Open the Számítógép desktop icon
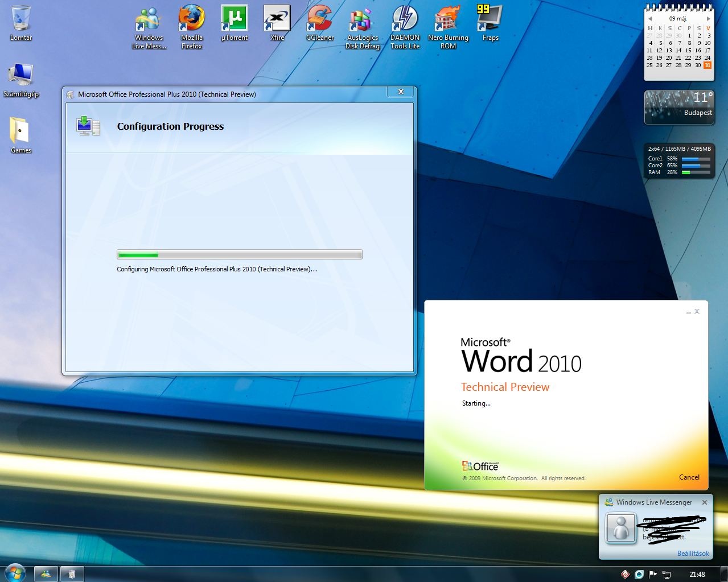Screen dimensions: 728x582 point(21,80)
